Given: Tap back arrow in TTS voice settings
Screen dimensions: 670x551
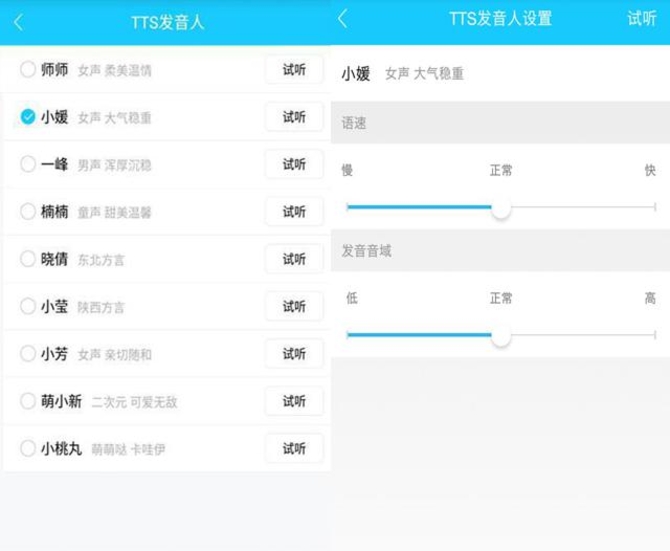Looking at the screenshot, I should [343, 19].
